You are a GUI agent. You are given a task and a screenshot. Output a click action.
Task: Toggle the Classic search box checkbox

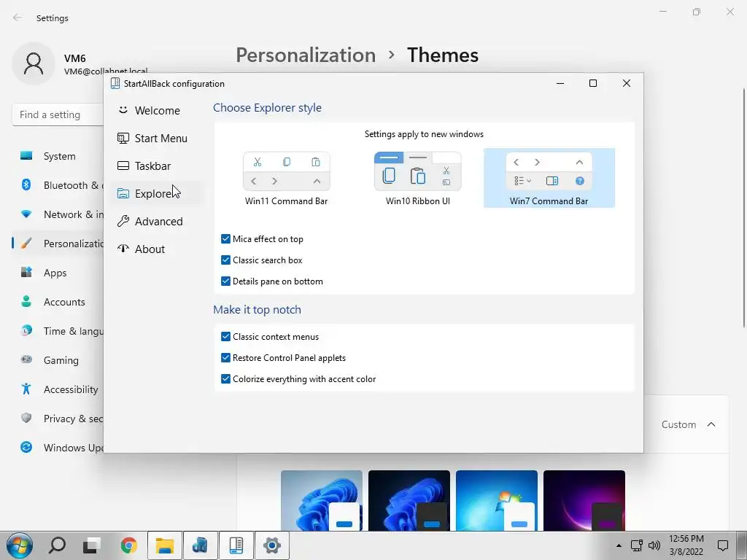226,260
